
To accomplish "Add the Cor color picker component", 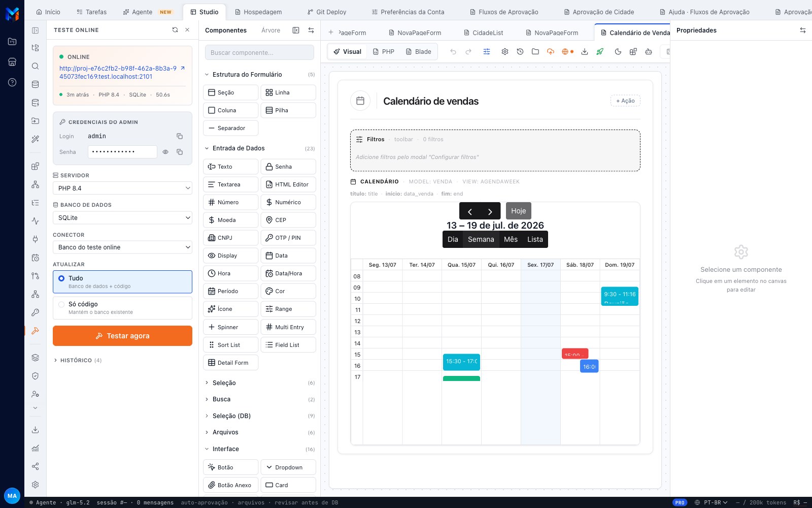I will point(288,291).
